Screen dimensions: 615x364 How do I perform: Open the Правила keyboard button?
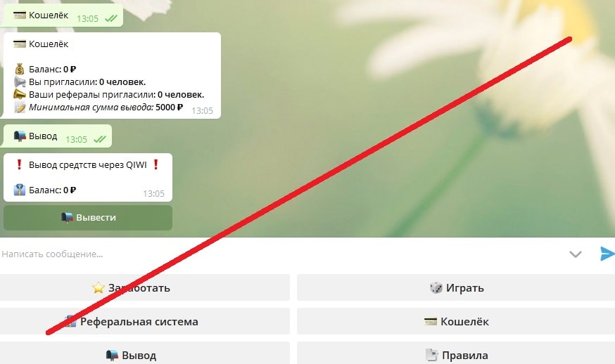click(x=456, y=354)
